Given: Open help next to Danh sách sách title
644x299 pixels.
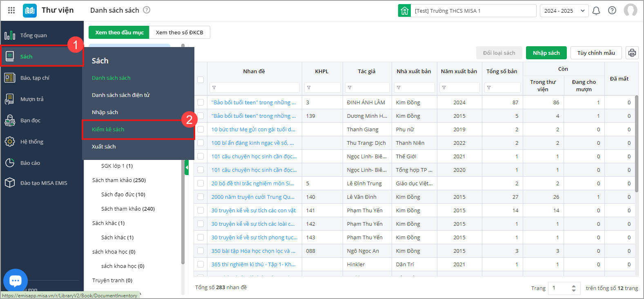Looking at the screenshot, I should coord(147,10).
